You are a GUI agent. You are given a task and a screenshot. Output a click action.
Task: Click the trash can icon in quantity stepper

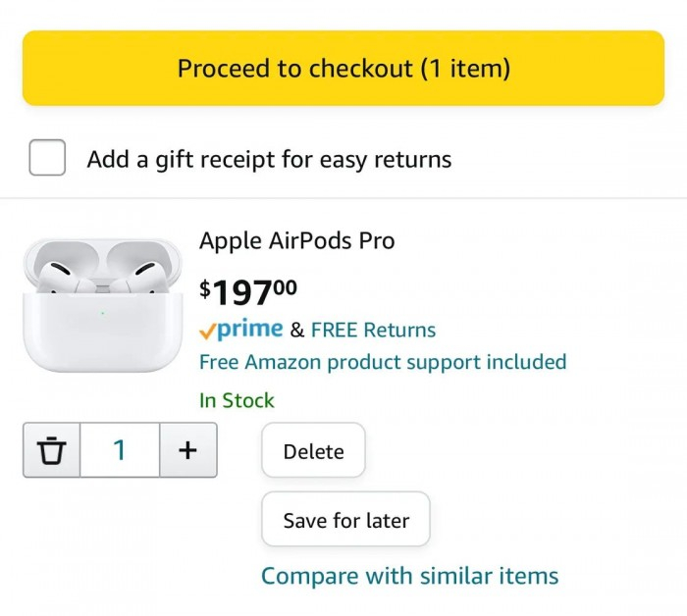(x=51, y=450)
